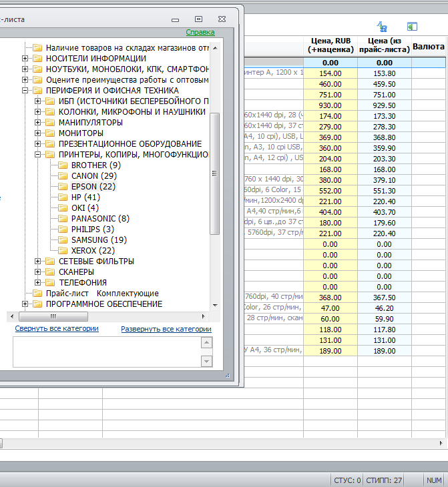Expand the НОСИТЕЛИ ИНФОРМАЦИИ node
This screenshot has height=487, width=448.
click(x=25, y=59)
